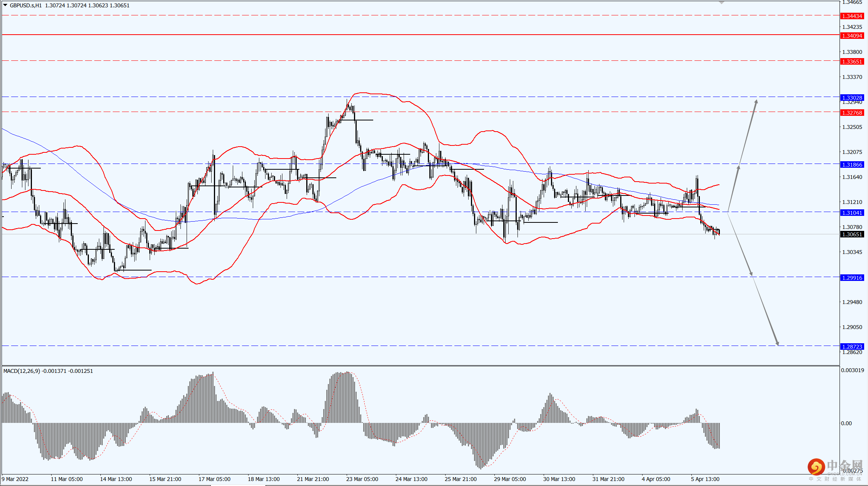Click the black current price tag 1.30651
Image resolution: width=868 pixels, height=486 pixels.
coord(852,234)
